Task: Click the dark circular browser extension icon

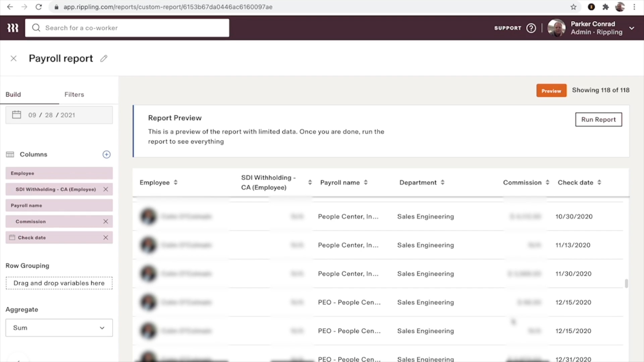Action: (x=591, y=7)
